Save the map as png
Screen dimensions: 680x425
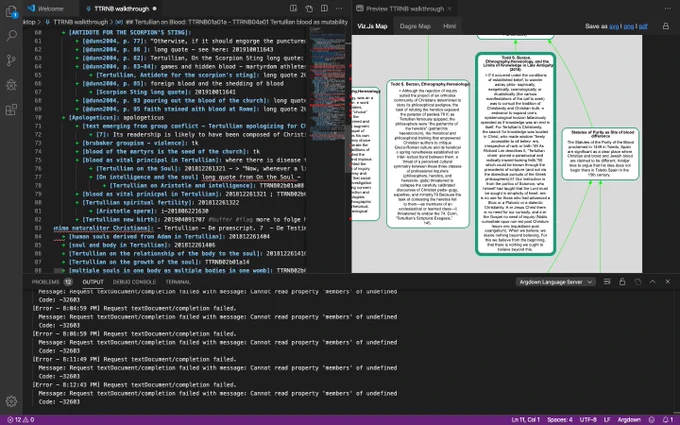tap(628, 26)
